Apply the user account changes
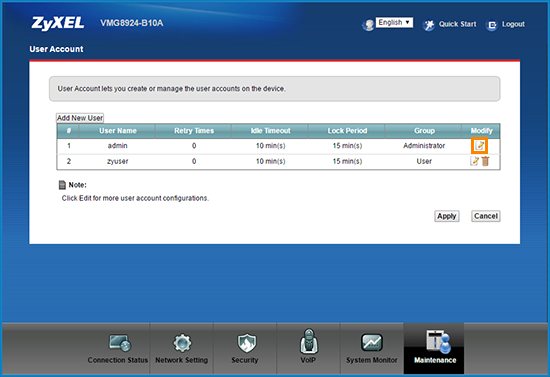Viewport: 550px width, 377px height. pos(447,216)
